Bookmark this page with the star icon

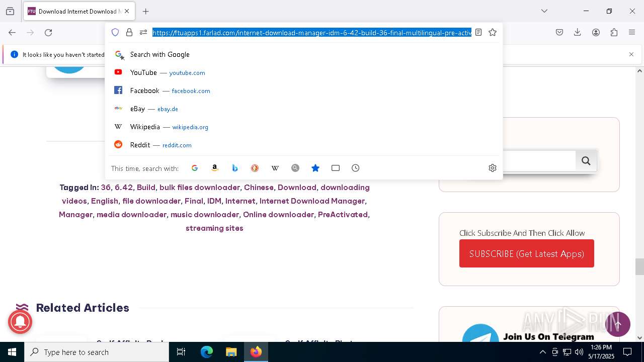tap(493, 32)
